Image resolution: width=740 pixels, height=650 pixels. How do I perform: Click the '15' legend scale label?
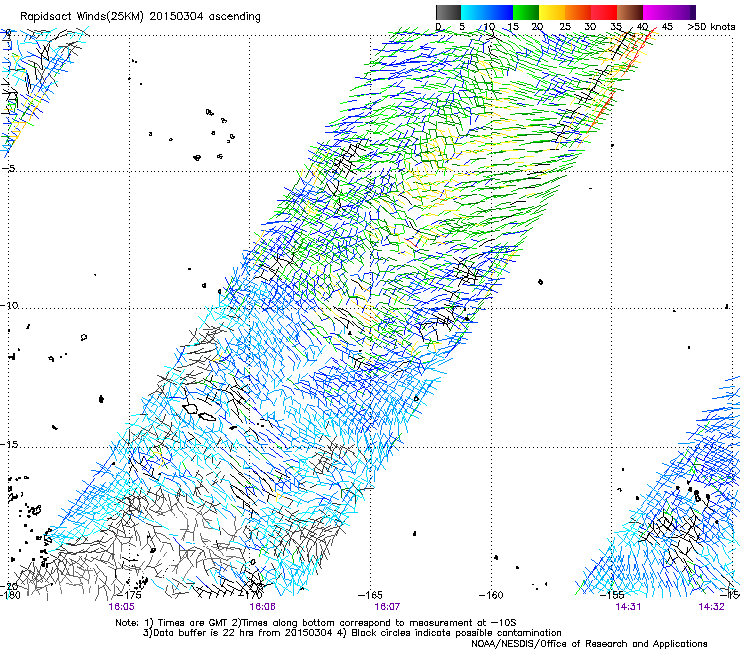click(513, 27)
